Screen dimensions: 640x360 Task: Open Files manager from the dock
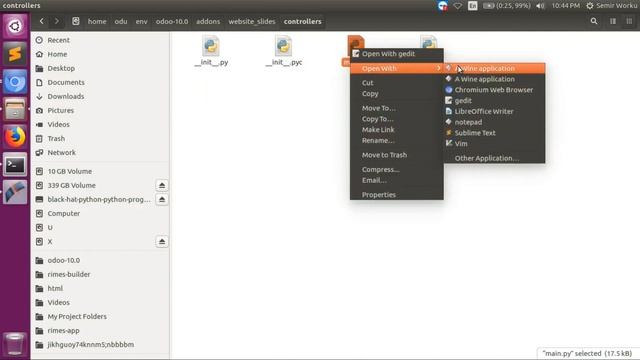point(15,109)
